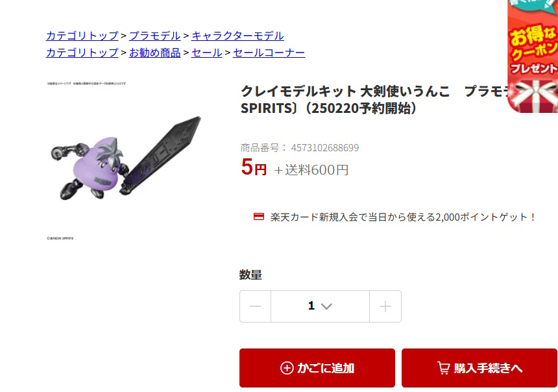Screen dimensions: 558x392
Task: Click the red credit card icon
Action: pos(259,217)
